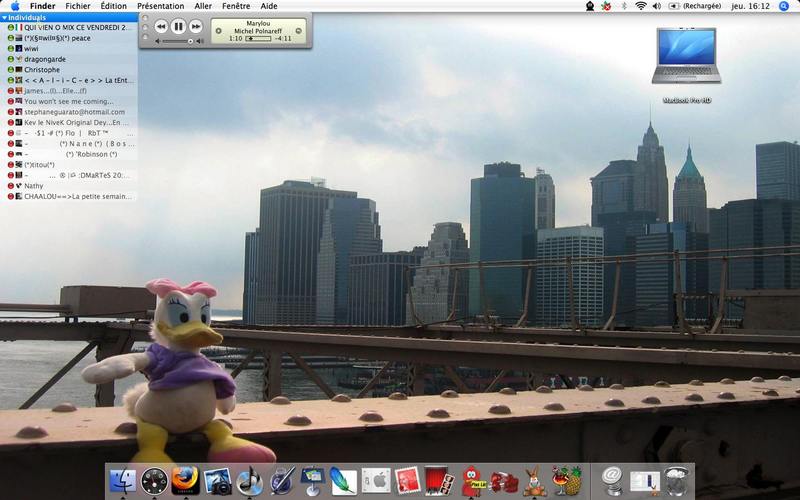The width and height of the screenshot is (800, 500).
Task: Click the Bluetooth menu bar icon
Action: (623, 6)
